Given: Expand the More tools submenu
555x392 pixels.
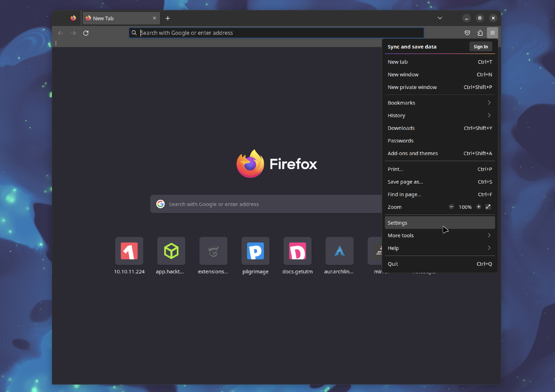Looking at the screenshot, I should click(440, 235).
